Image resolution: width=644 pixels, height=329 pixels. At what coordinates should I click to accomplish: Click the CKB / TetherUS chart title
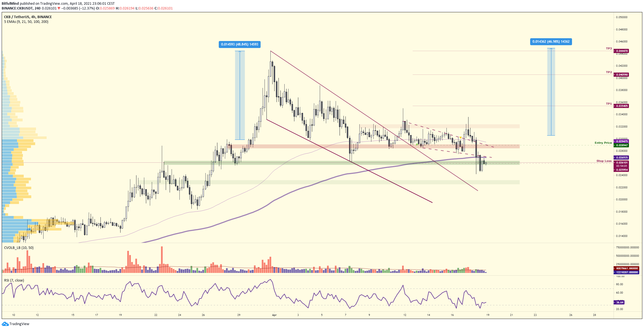point(28,17)
